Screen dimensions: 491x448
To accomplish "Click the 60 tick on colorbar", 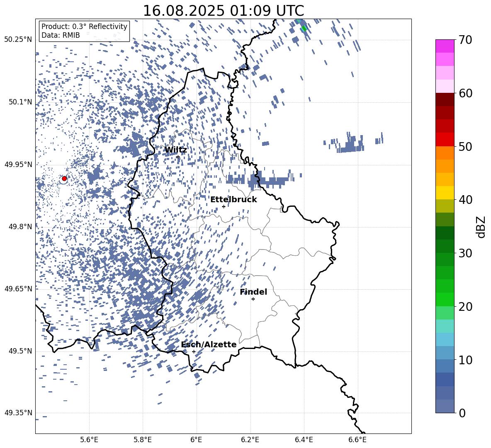I will tap(465, 93).
